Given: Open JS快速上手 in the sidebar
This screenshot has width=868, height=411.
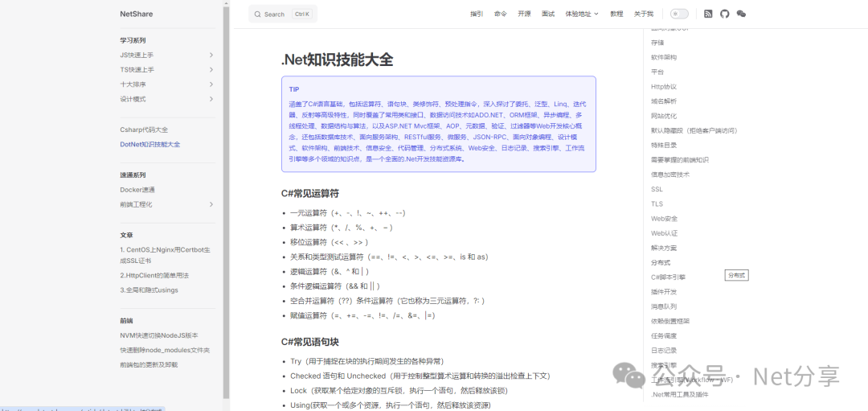Looking at the screenshot, I should (137, 55).
